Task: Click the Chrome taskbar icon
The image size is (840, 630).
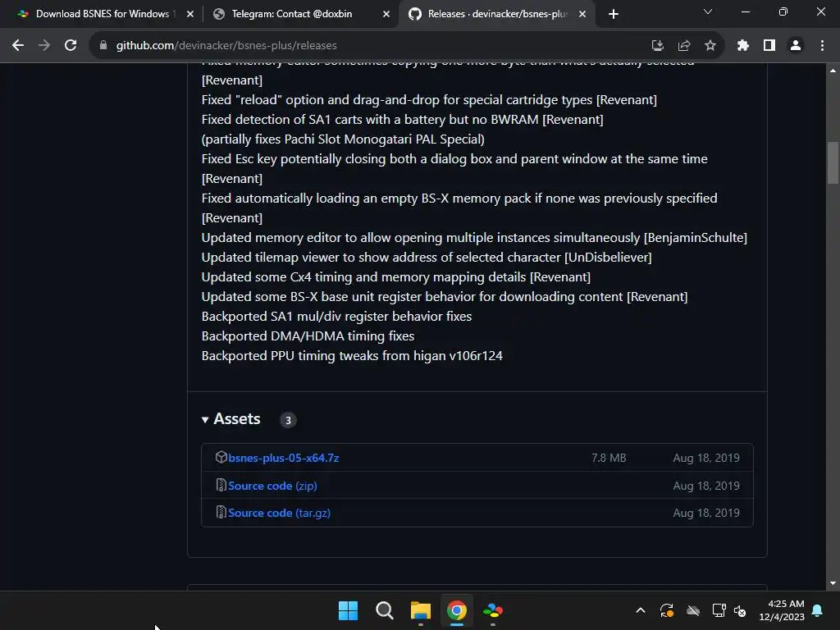Action: tap(456, 610)
